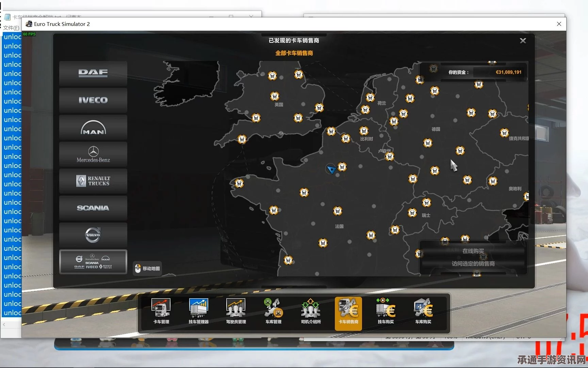Select dealer marker on Brittany coast
This screenshot has width=588, height=368.
tap(239, 184)
